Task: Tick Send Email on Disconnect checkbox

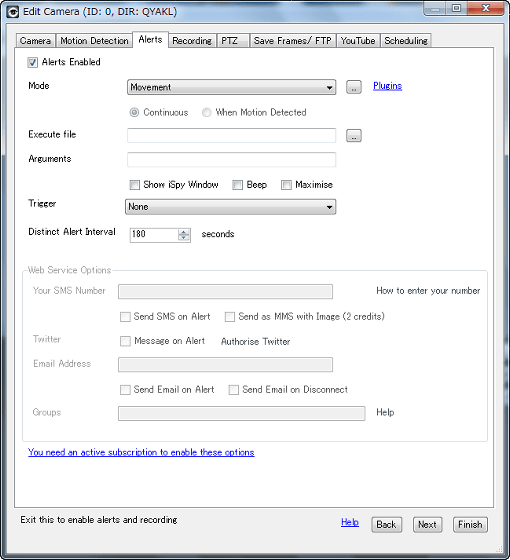Action: tap(234, 390)
